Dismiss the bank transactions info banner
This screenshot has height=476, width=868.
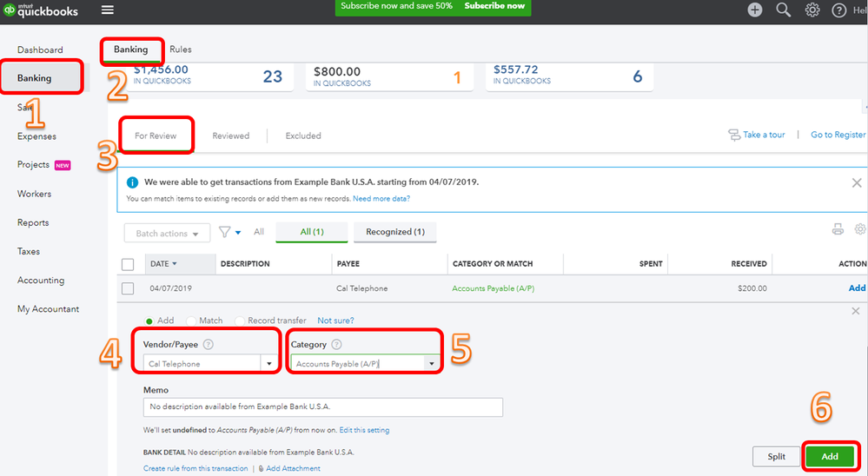(857, 182)
